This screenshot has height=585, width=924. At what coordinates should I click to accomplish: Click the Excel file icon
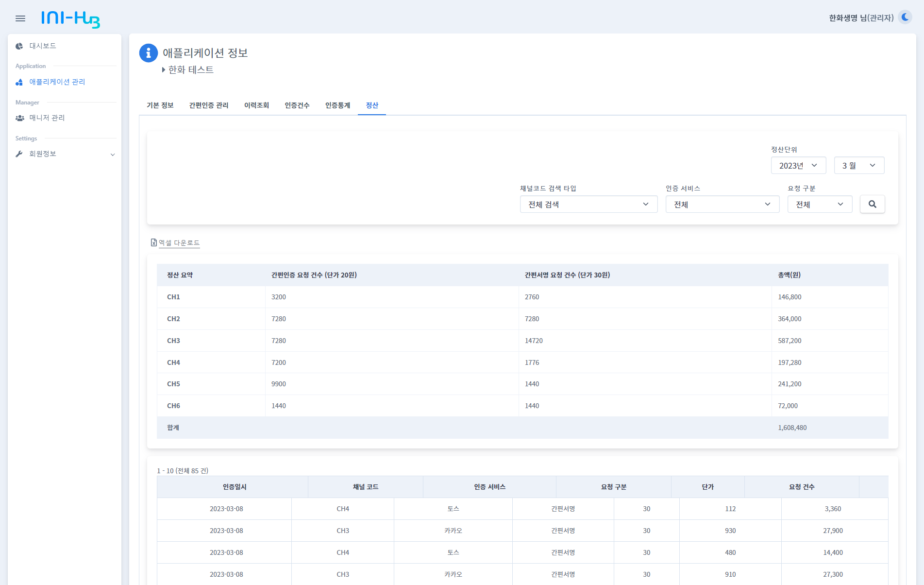pyautogui.click(x=154, y=242)
